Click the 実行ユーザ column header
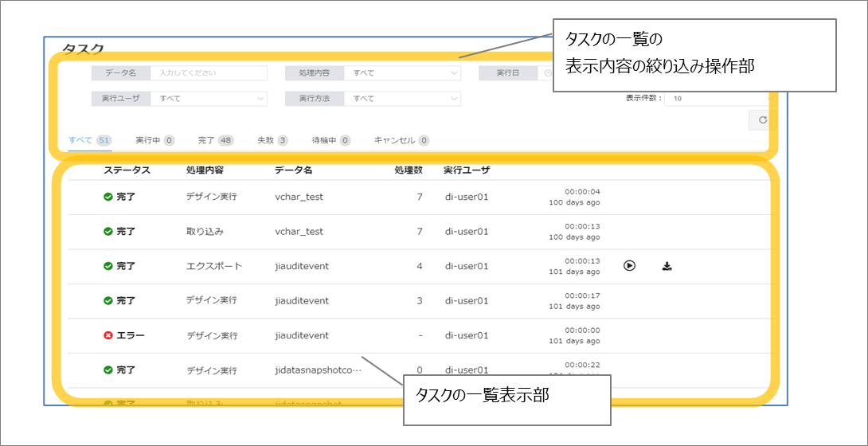Screen dimensions: 868x446 (467, 170)
